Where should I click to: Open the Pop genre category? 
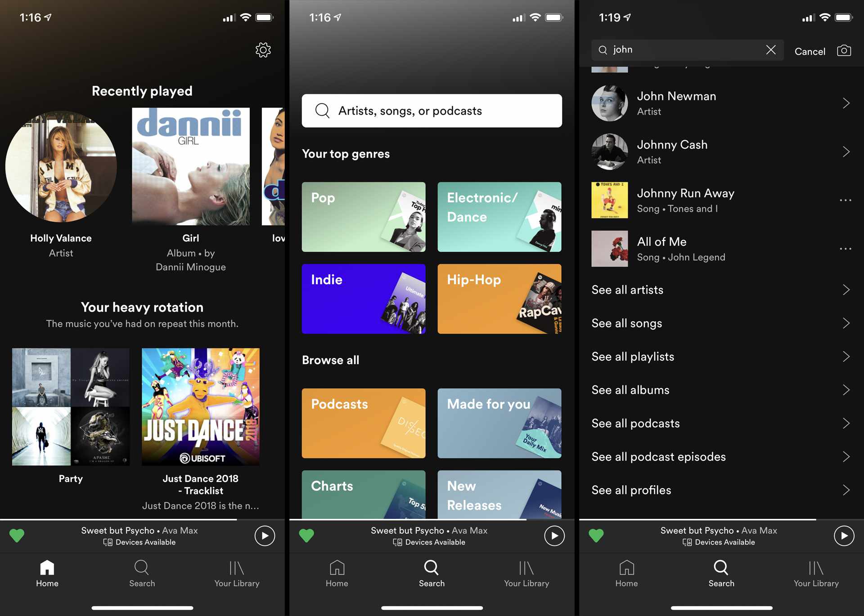(363, 217)
